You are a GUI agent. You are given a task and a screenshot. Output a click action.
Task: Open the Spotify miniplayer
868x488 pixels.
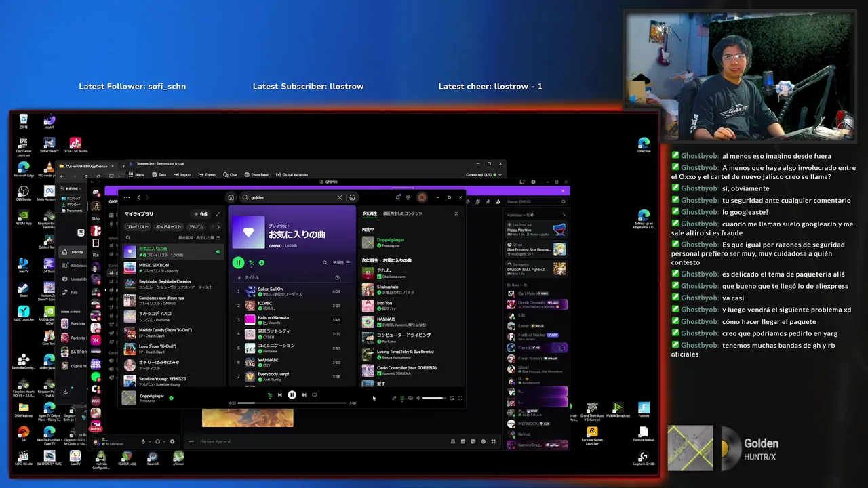coord(452,398)
